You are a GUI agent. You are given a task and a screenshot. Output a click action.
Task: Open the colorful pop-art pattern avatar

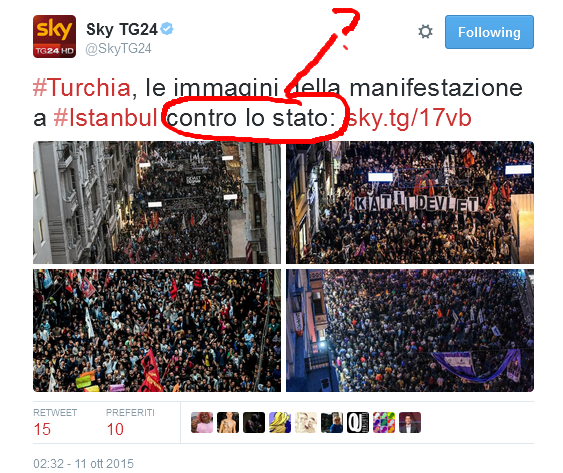[x=384, y=422]
